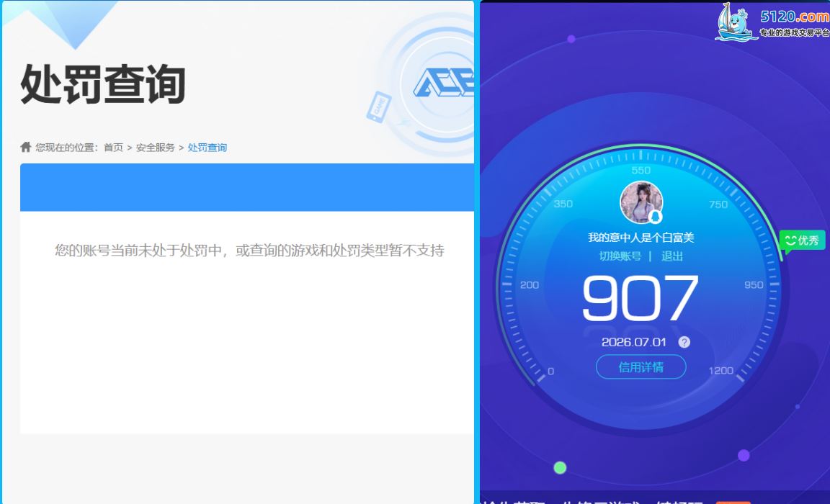Click 退出 to log out

671,256
